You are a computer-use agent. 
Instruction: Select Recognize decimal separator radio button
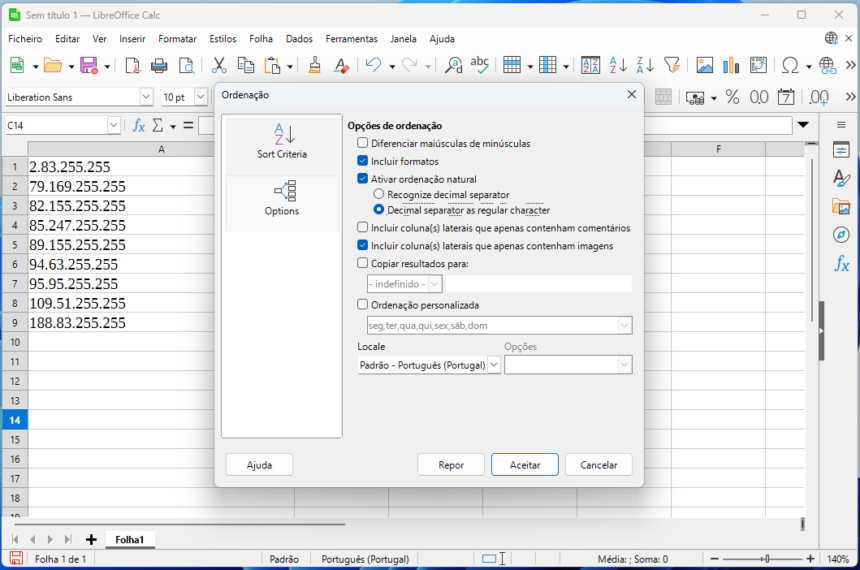point(378,194)
